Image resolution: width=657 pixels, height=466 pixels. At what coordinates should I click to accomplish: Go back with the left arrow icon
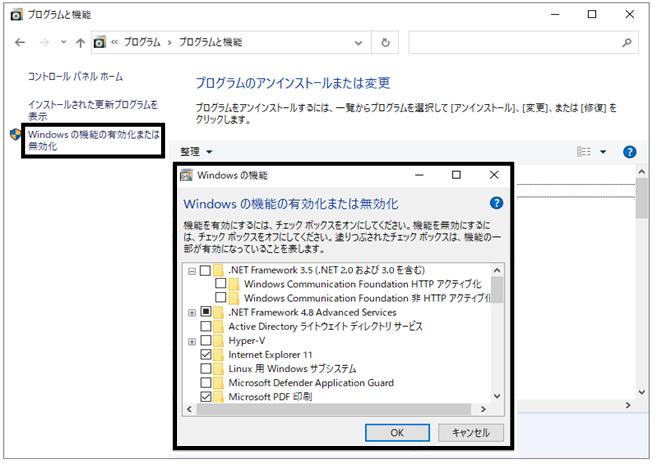[x=20, y=42]
